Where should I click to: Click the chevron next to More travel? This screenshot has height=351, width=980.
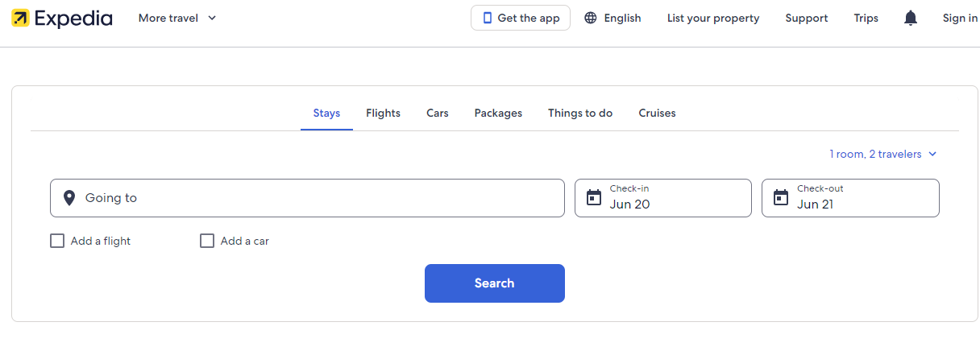pyautogui.click(x=212, y=18)
